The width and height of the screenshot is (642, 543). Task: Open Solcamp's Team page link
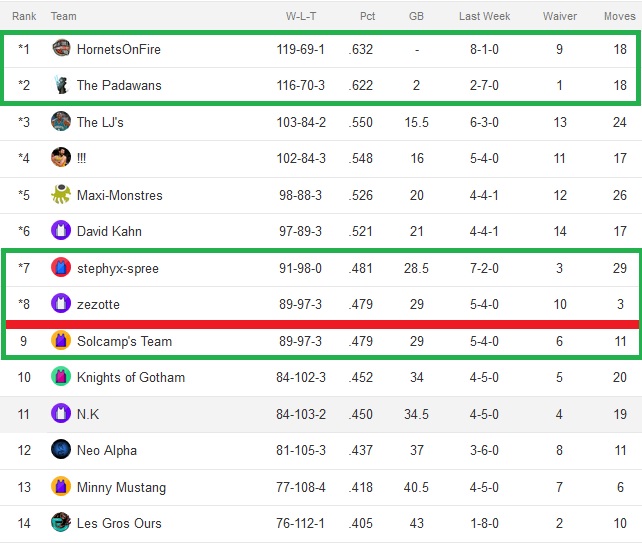(x=124, y=341)
